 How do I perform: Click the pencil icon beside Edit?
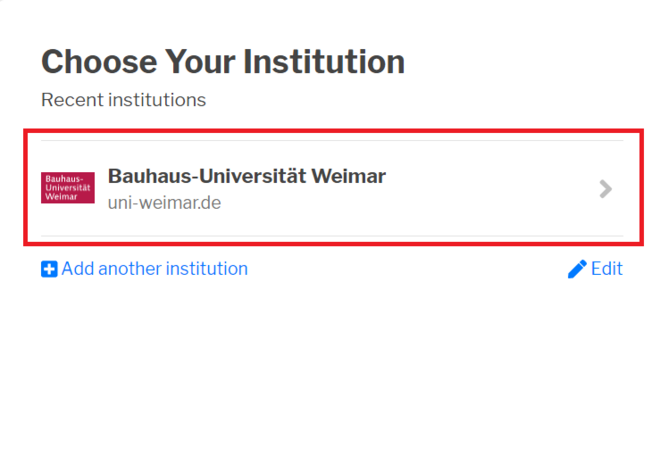(577, 269)
